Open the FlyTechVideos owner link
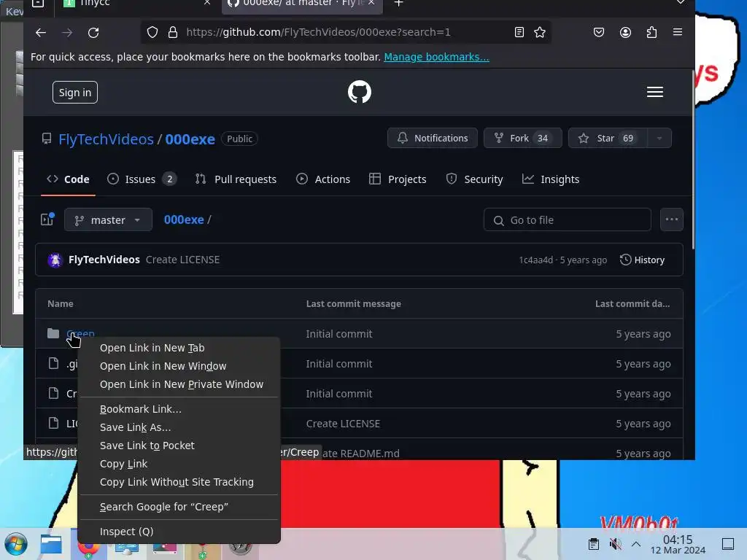The width and height of the screenshot is (747, 560). (x=106, y=139)
